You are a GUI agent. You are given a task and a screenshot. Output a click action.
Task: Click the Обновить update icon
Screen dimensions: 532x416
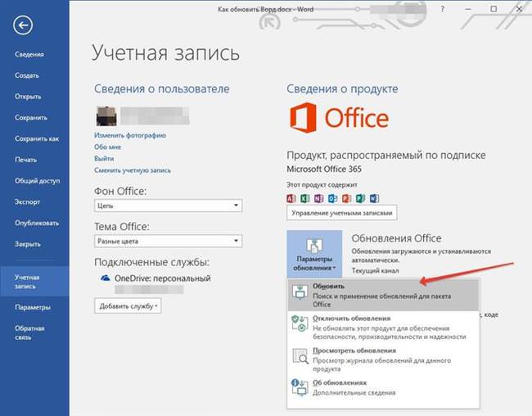click(x=300, y=292)
